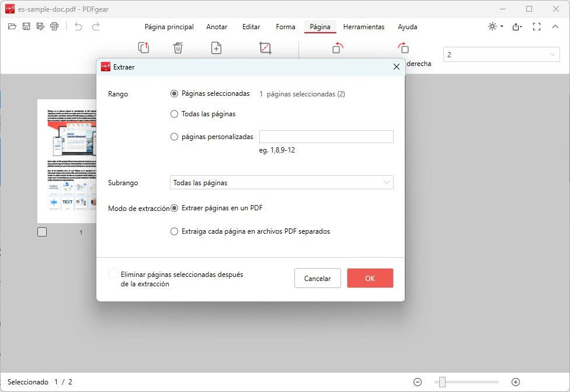Open the Anotar tab

217,27
